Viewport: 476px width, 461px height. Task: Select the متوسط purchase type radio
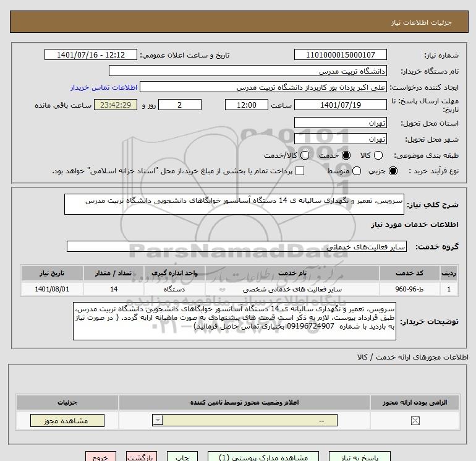tap(357, 171)
